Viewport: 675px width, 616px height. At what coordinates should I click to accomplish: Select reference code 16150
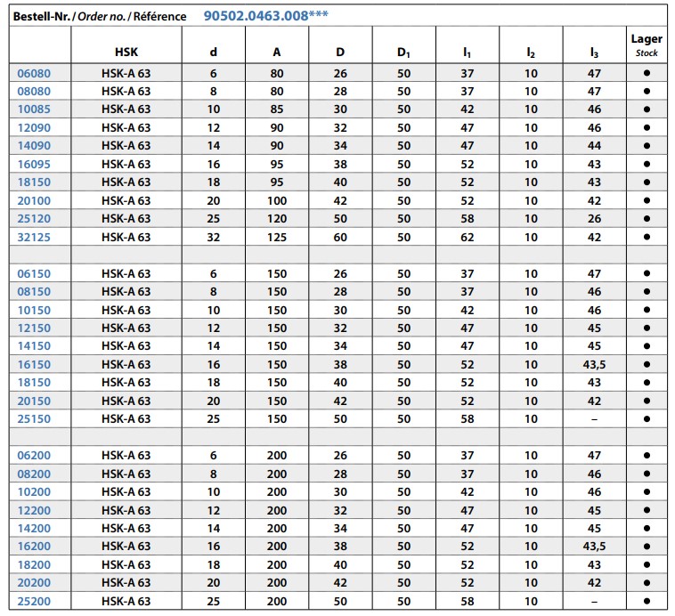(34, 365)
